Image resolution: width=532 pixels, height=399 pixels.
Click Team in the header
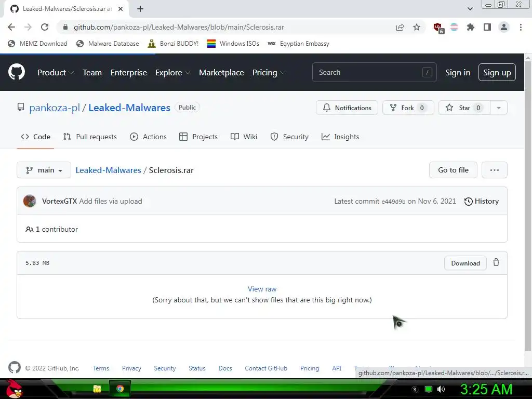coord(92,73)
